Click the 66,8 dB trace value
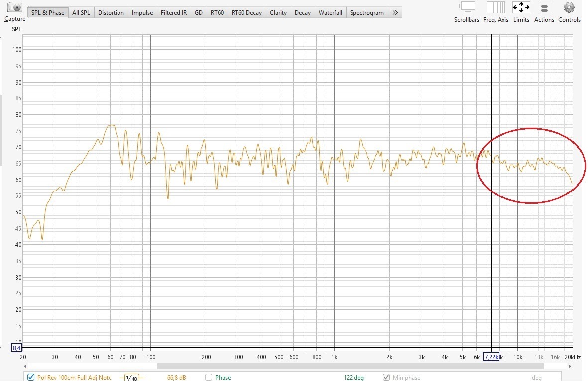 (177, 377)
